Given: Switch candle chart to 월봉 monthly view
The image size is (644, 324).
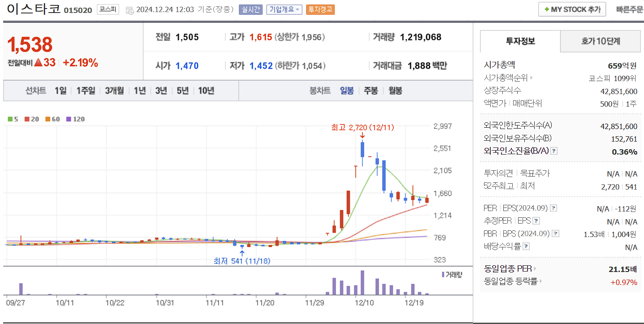Looking at the screenshot, I should coord(394,91).
